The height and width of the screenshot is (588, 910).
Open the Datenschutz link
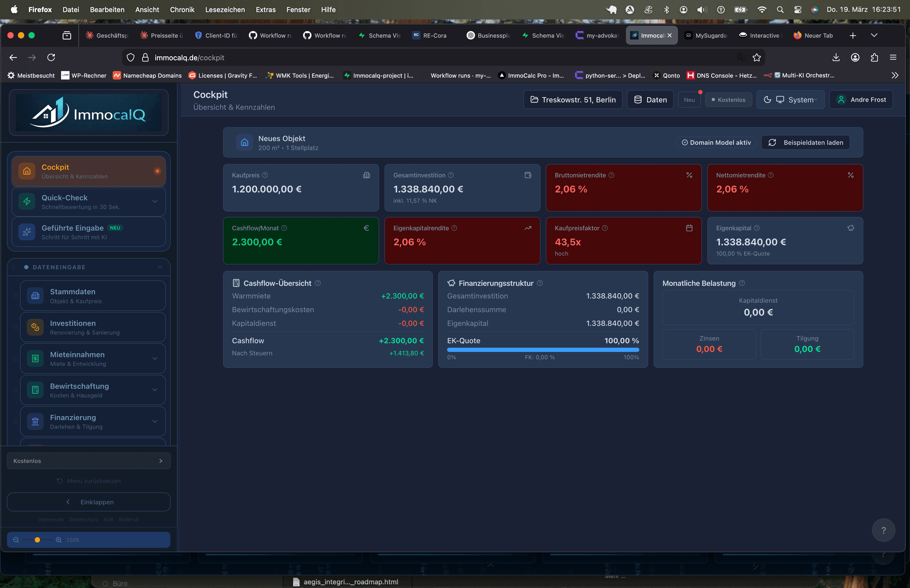point(83,520)
